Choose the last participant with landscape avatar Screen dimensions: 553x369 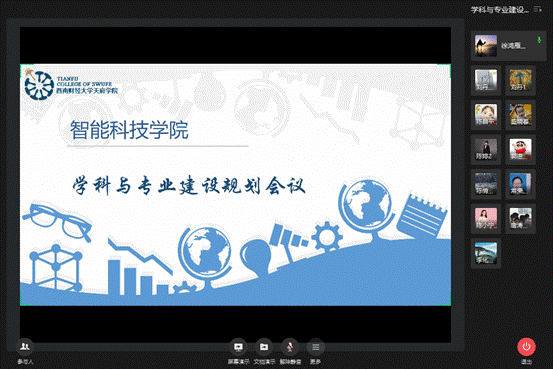(486, 253)
